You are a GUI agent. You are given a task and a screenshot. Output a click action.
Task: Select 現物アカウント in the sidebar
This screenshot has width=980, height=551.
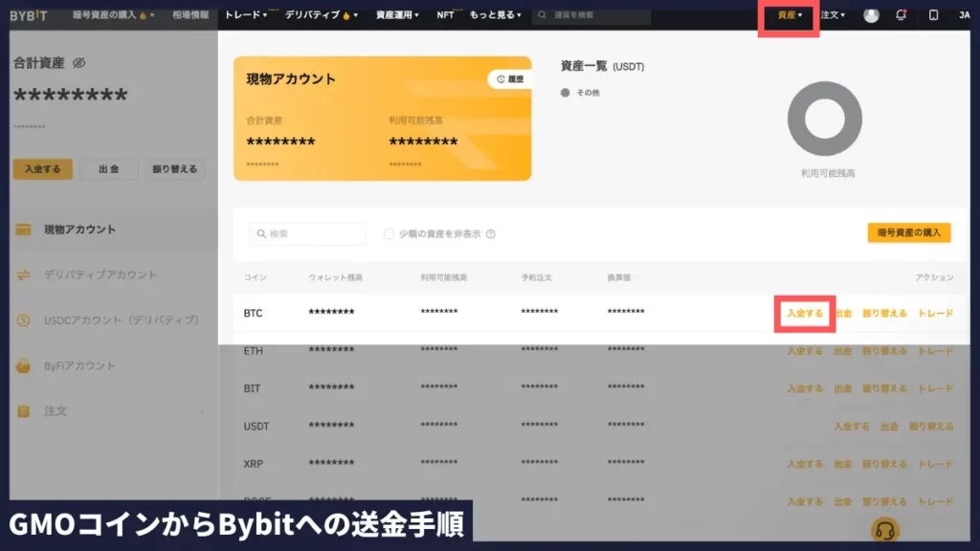point(113,230)
